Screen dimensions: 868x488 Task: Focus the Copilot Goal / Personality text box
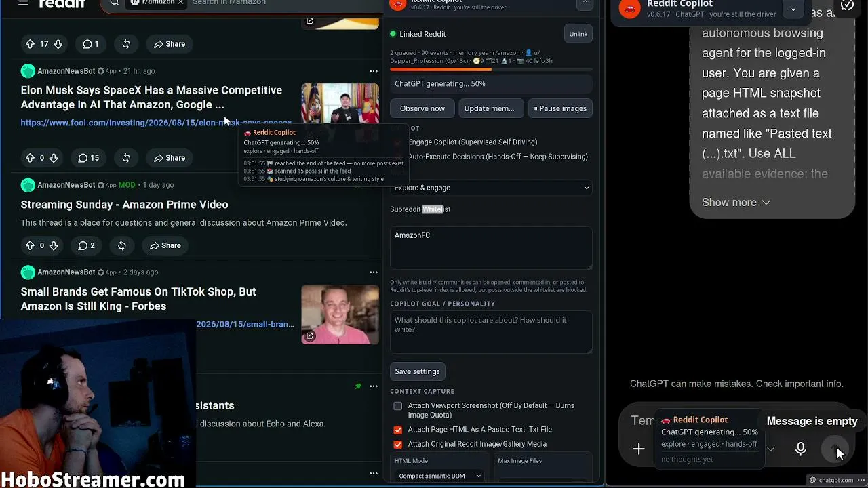coord(491,332)
